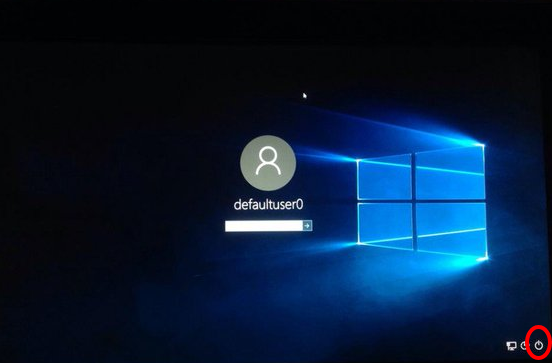
Task: Select the defaultuser0 account name
Action: coord(268,205)
